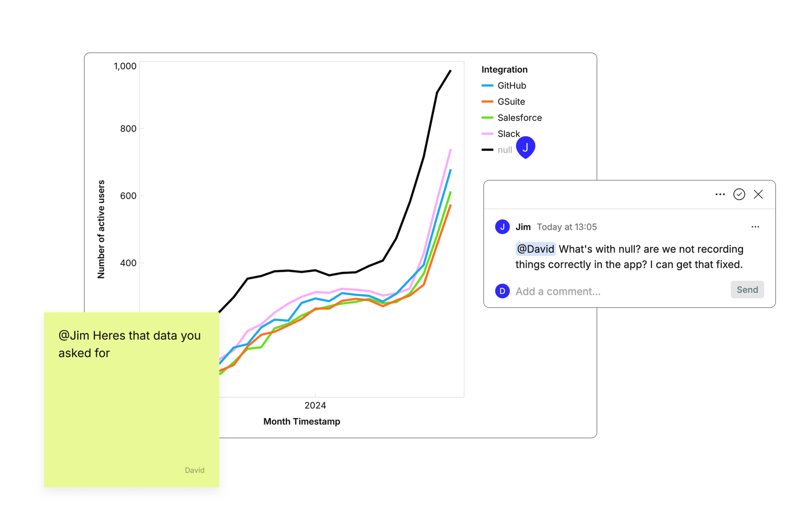The width and height of the screenshot is (793, 532).
Task: Expand Jim's comment ellipsis options
Action: click(756, 227)
